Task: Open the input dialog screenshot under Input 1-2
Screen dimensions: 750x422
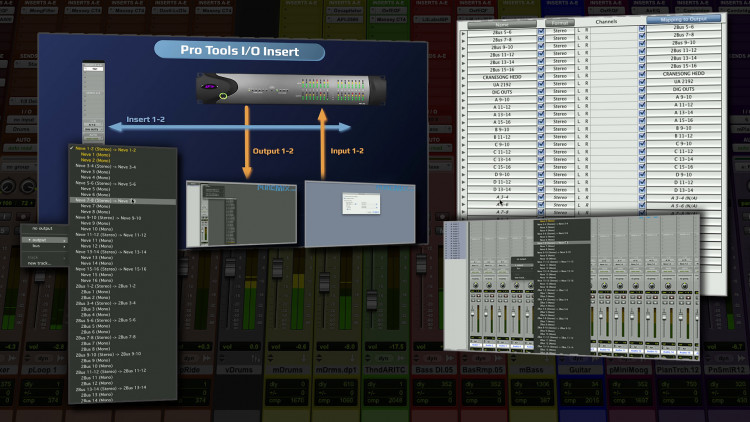Action: coord(360,213)
